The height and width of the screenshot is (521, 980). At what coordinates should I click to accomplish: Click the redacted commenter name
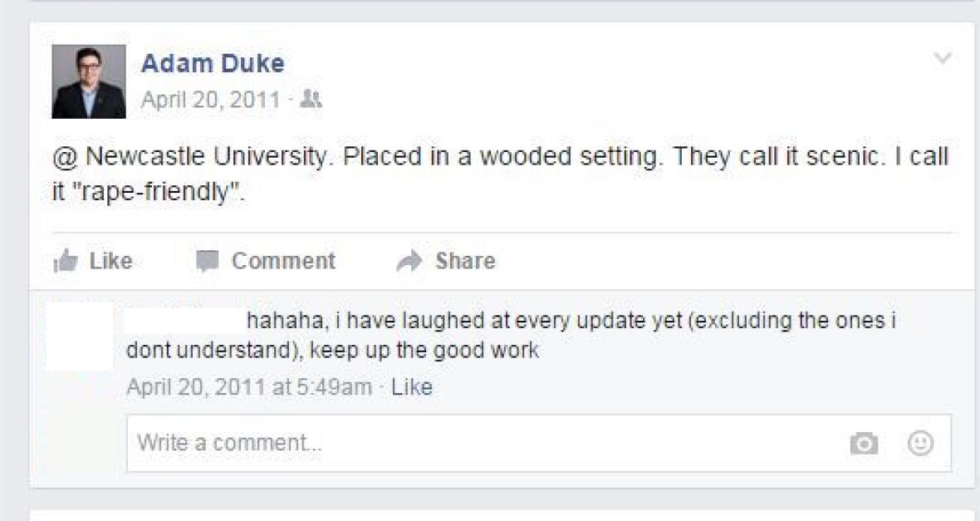tap(183, 320)
